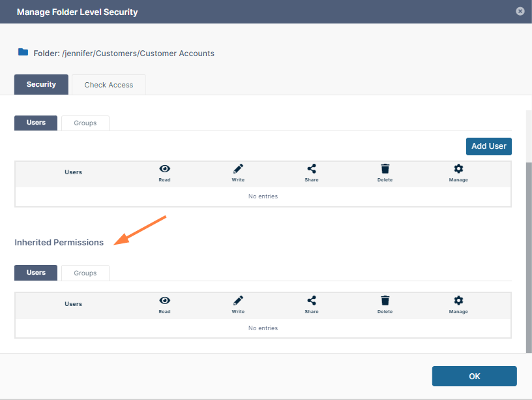Click the Manage gear icon in the upper table
This screenshot has width=532, height=400.
tap(458, 168)
